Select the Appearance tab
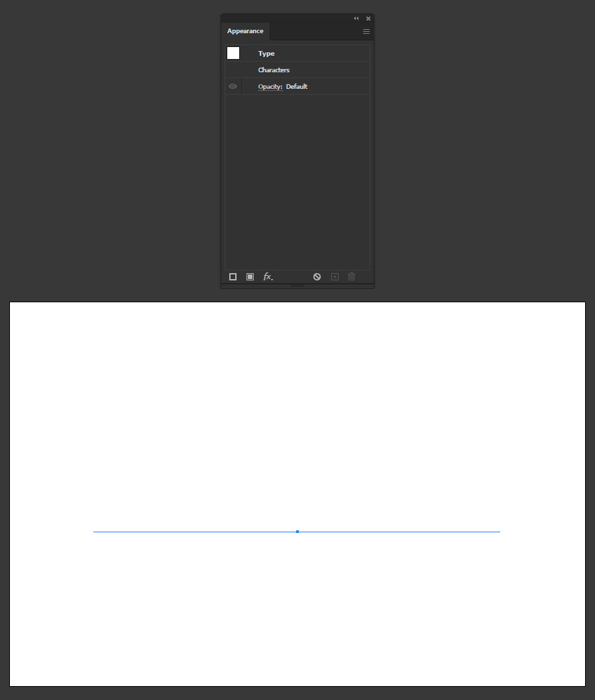Image resolution: width=595 pixels, height=700 pixels. pyautogui.click(x=245, y=31)
